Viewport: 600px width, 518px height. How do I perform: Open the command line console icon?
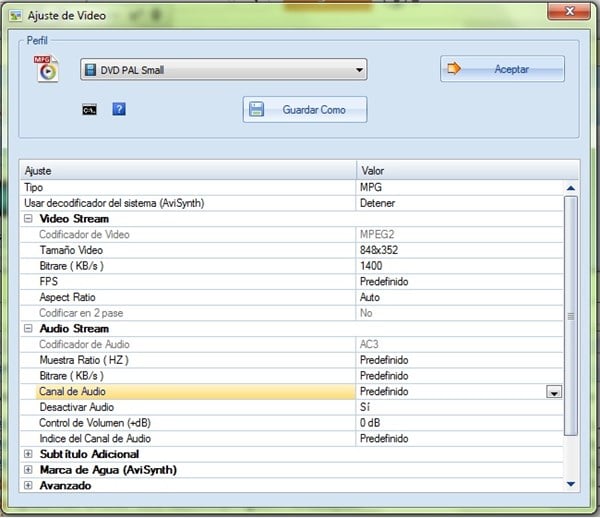coord(89,108)
